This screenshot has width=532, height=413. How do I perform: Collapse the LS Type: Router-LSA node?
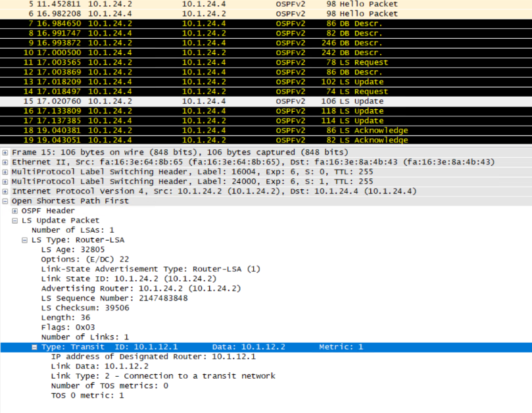click(25, 240)
